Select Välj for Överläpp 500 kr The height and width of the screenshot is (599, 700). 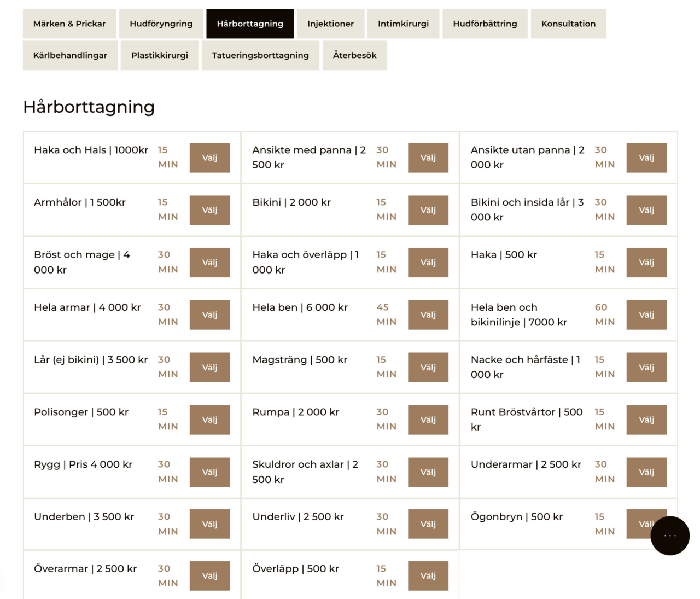[428, 575]
